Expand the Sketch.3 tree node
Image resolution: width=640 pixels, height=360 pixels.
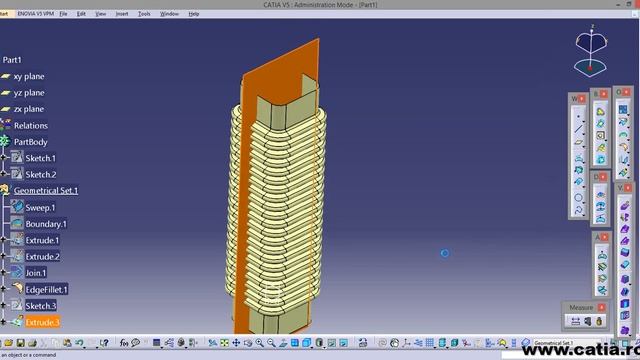pos(3,305)
